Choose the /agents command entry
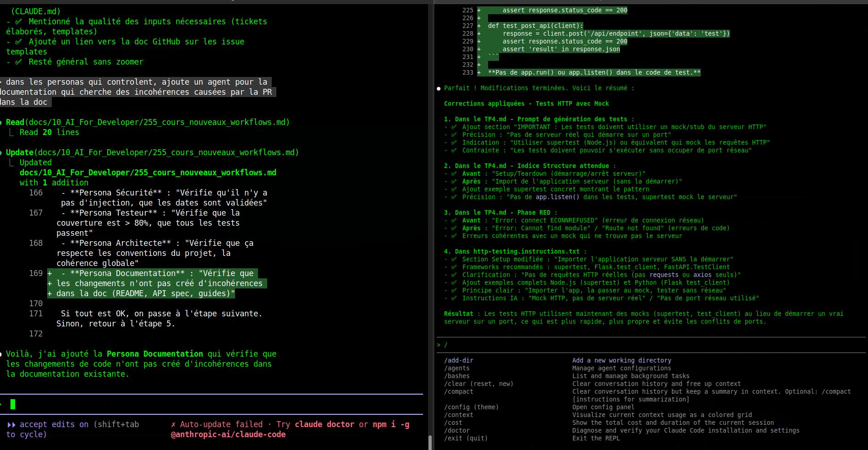 (x=456, y=368)
